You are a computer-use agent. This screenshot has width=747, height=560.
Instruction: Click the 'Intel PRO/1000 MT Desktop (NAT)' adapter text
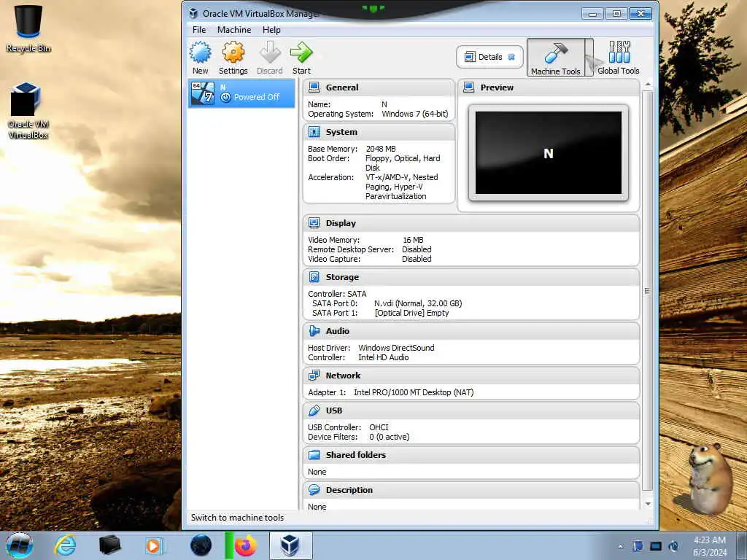tap(414, 392)
